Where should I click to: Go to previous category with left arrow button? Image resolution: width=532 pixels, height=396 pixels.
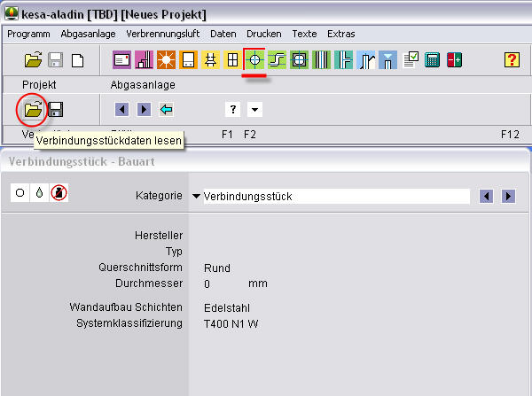486,196
